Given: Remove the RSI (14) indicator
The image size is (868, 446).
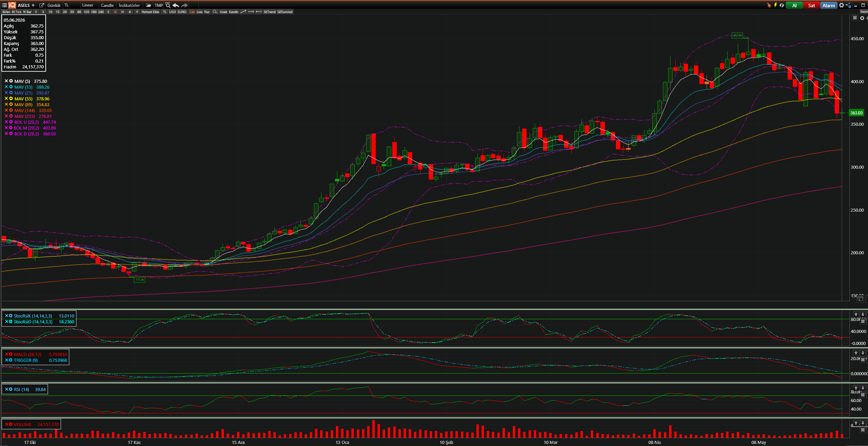Looking at the screenshot, I should click(7, 389).
